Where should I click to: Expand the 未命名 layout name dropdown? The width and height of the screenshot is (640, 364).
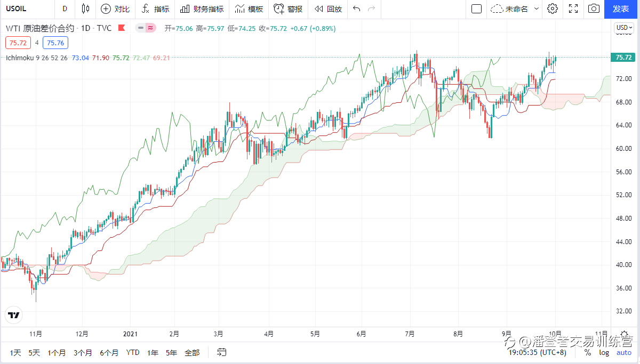(537, 9)
